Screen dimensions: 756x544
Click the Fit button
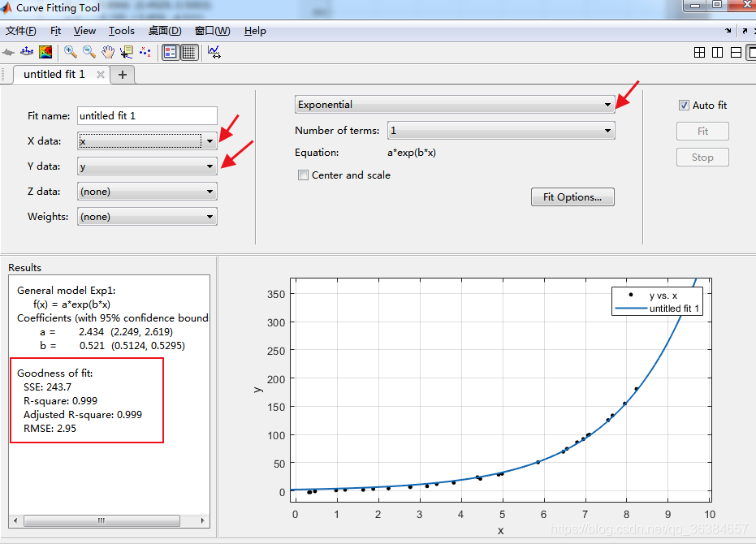(702, 132)
